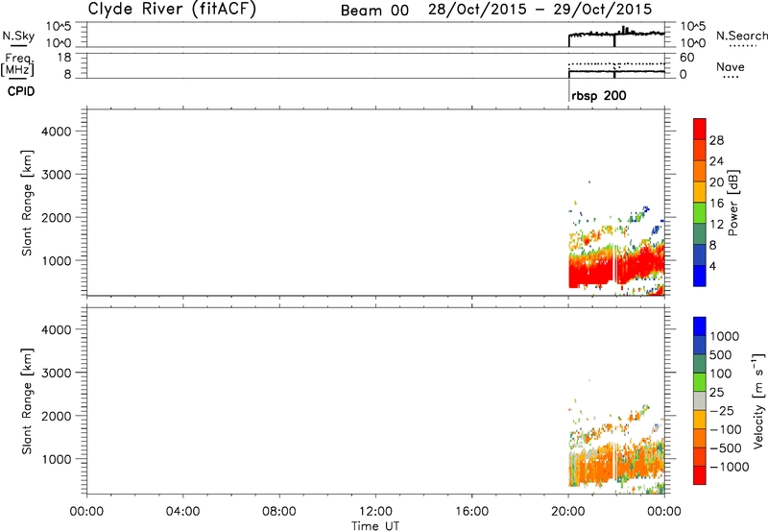
Task: Click the '-25' tick label on Velocity colorbar
Action: (722, 410)
